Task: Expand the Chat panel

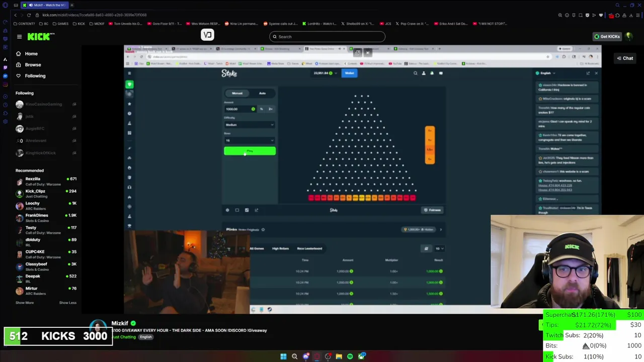Action: pyautogui.click(x=625, y=58)
